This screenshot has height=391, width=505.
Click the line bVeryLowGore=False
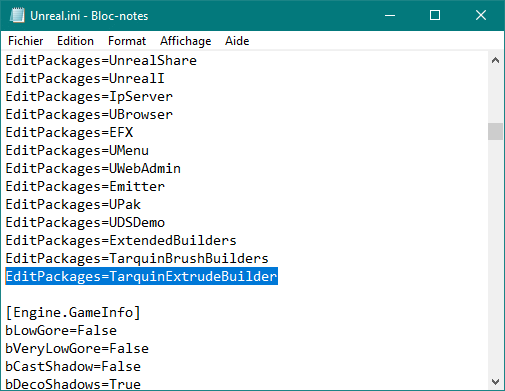click(x=77, y=349)
